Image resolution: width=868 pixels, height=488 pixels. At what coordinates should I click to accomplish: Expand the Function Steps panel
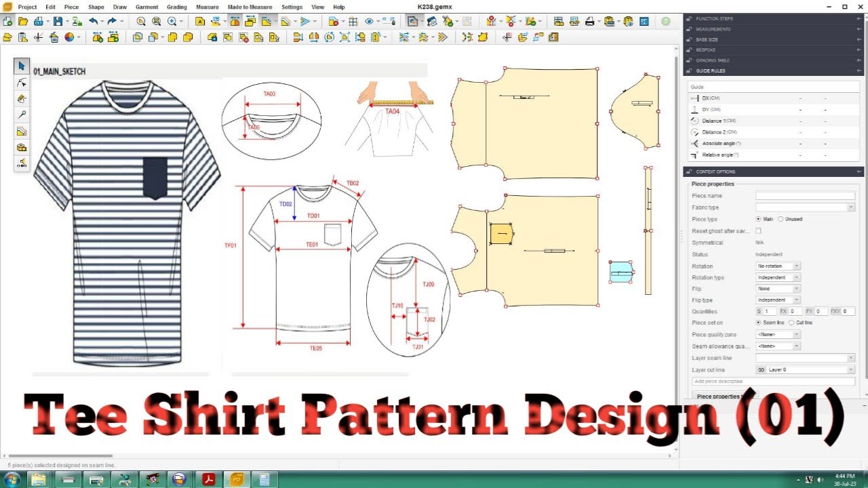click(x=773, y=18)
